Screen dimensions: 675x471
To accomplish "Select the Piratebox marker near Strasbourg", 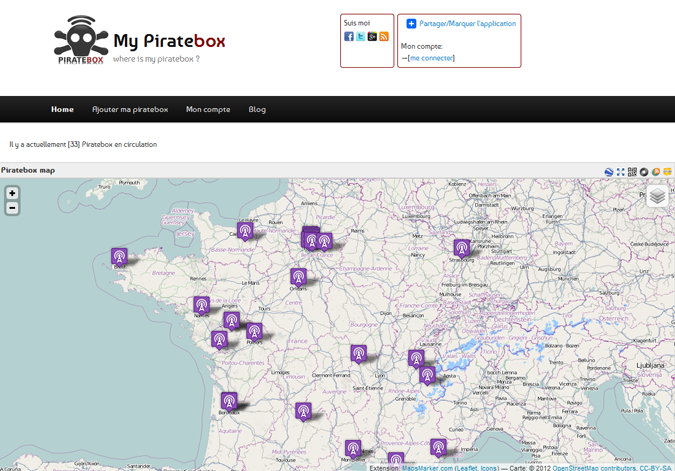I will coord(461,247).
